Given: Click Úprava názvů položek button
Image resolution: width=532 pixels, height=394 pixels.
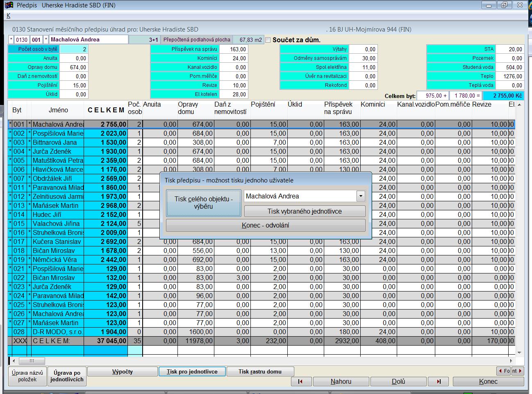Looking at the screenshot, I should [x=27, y=376].
